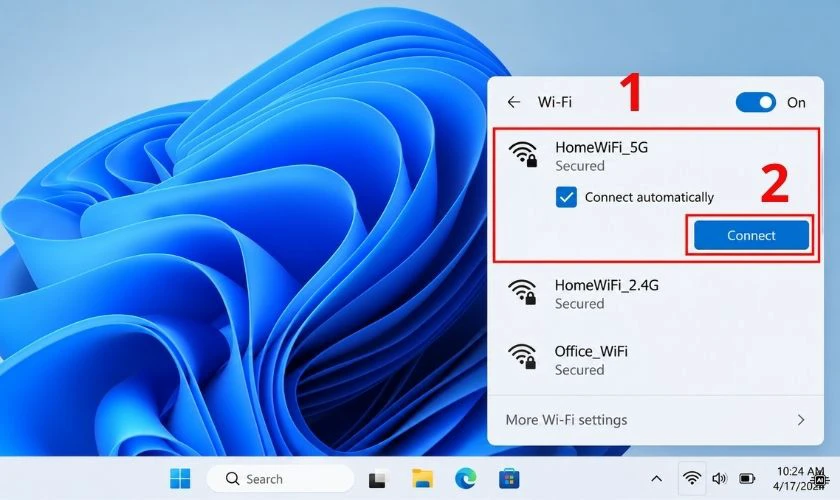The width and height of the screenshot is (840, 500).
Task: Open Microsoft Store from the taskbar
Action: [509, 479]
